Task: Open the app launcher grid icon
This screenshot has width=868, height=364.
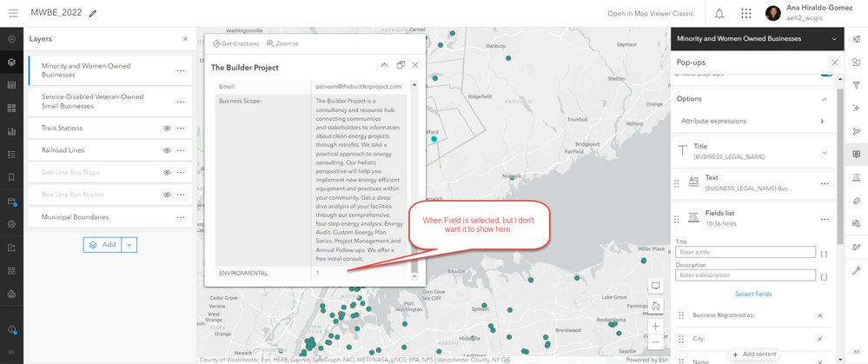Action: pyautogui.click(x=746, y=14)
